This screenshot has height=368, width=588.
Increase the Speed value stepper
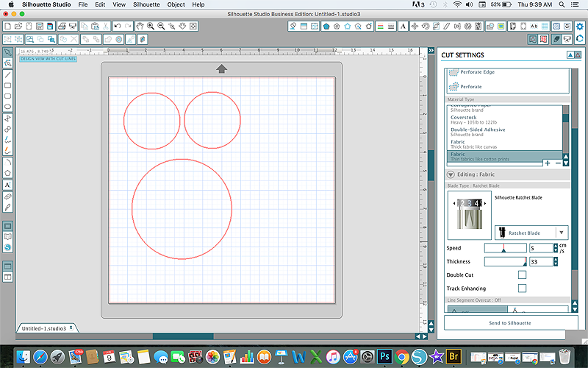tap(556, 246)
